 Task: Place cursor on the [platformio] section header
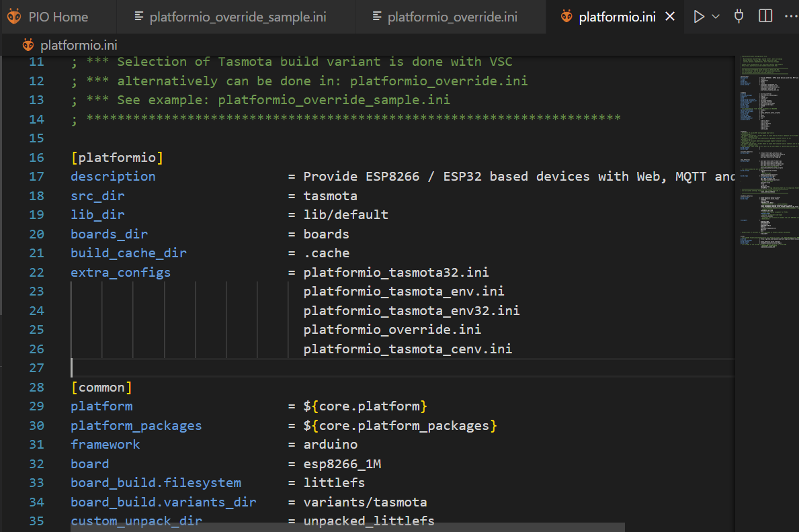tap(117, 157)
